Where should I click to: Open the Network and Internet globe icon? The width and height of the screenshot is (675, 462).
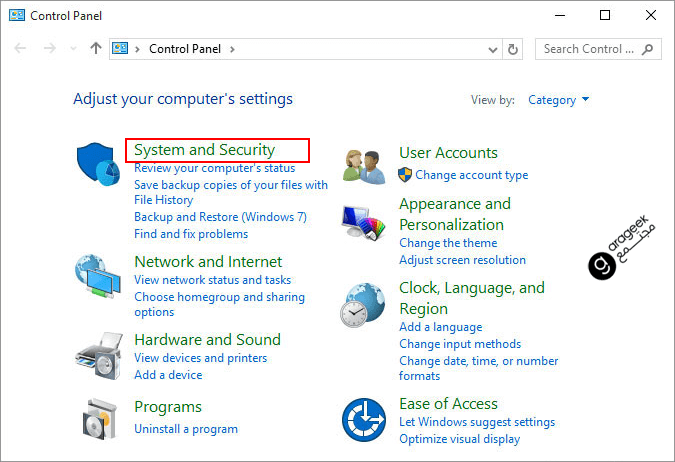click(x=98, y=276)
